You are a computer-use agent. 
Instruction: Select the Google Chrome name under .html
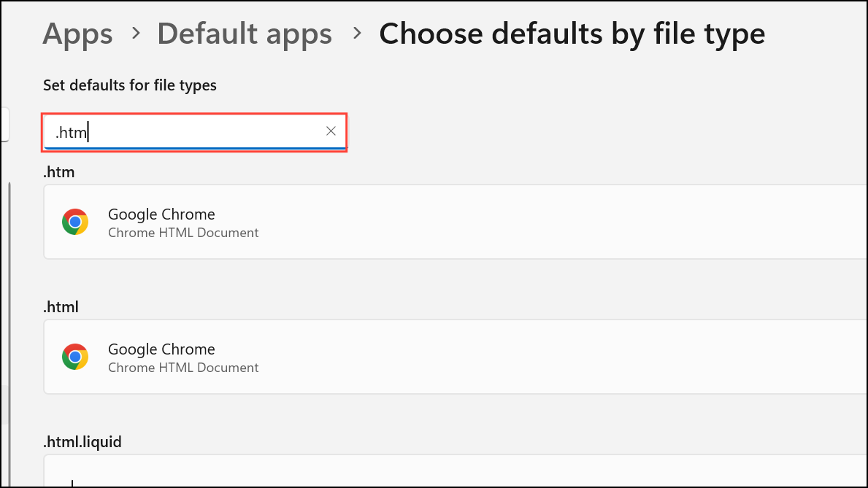161,349
